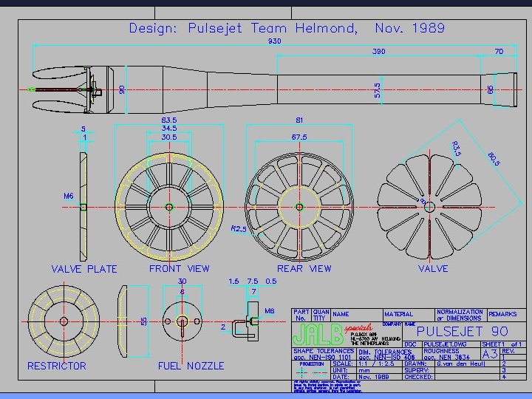The width and height of the screenshot is (532, 399).
Task: Select the 'FUEL NOZZLE' caption
Action: (x=191, y=366)
